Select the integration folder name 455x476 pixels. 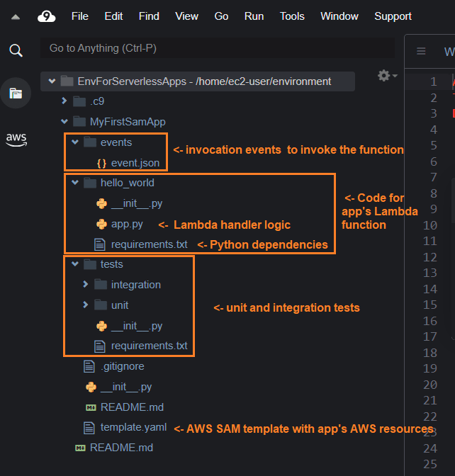(x=136, y=285)
